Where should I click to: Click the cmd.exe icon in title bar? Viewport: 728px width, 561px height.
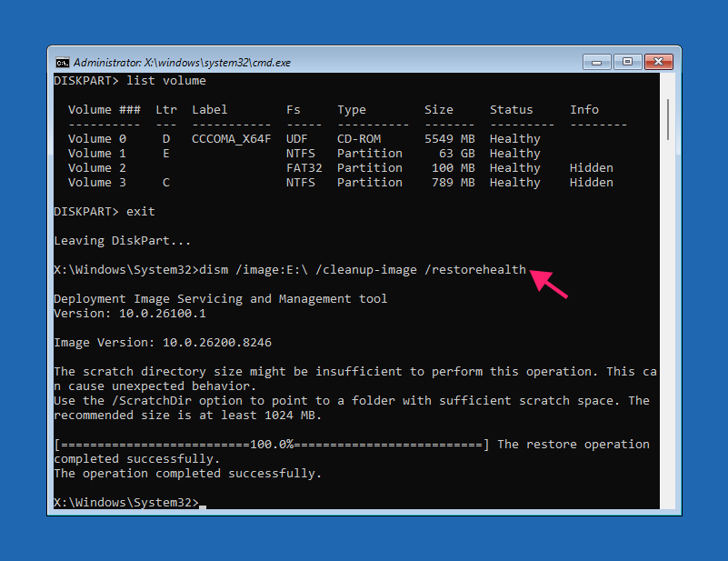tap(62, 62)
